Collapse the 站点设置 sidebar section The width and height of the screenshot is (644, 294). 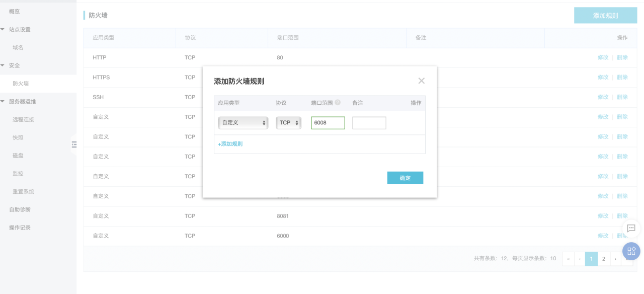pyautogui.click(x=3, y=29)
